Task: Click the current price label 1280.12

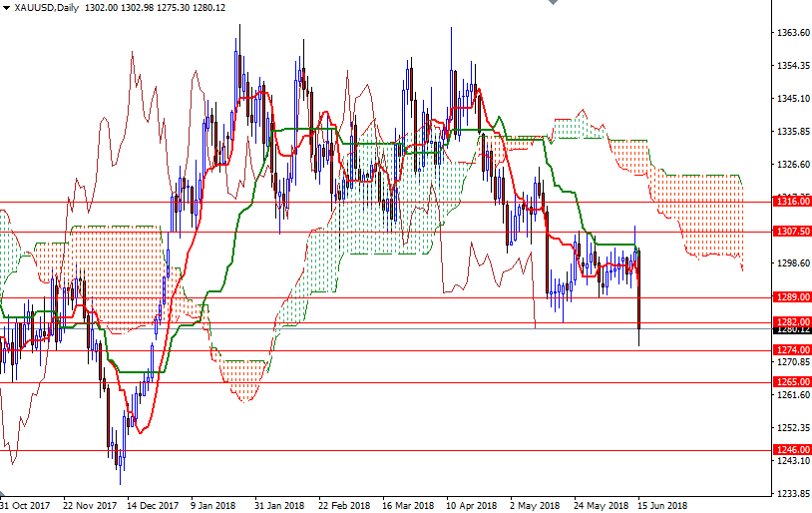Action: click(792, 330)
